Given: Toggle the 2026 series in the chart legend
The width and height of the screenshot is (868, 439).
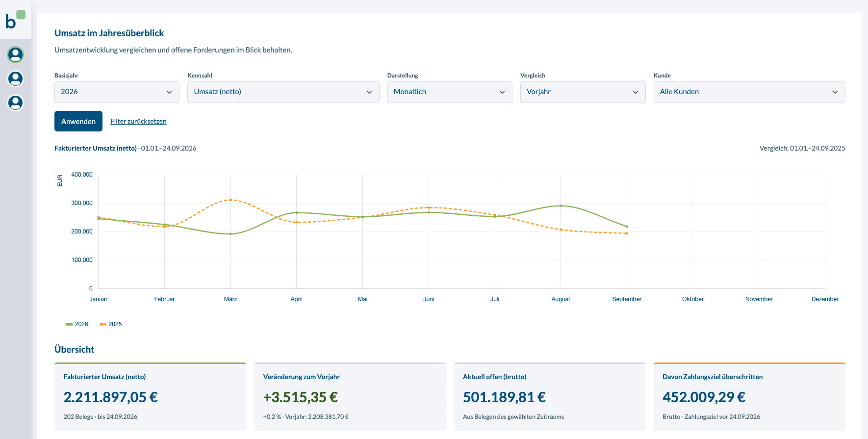Looking at the screenshot, I should point(77,324).
